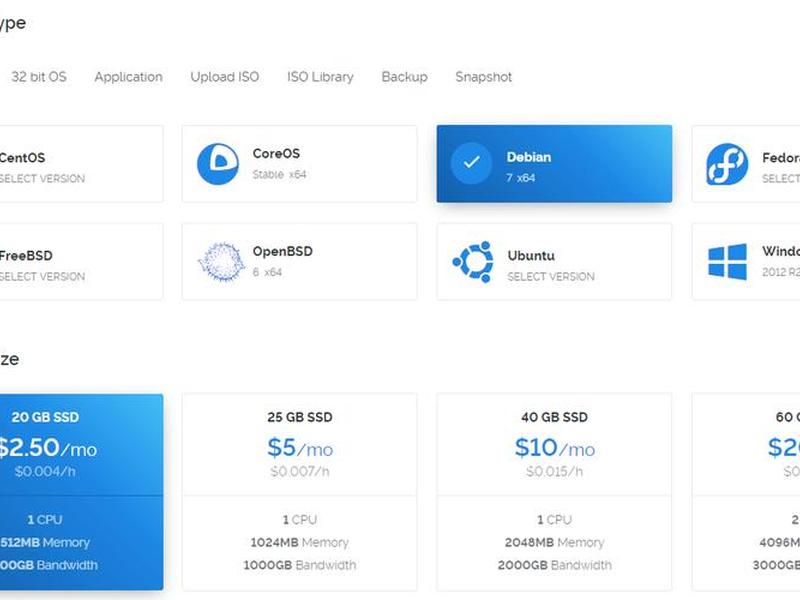Expand FreeBSD select version dropdown

42,277
